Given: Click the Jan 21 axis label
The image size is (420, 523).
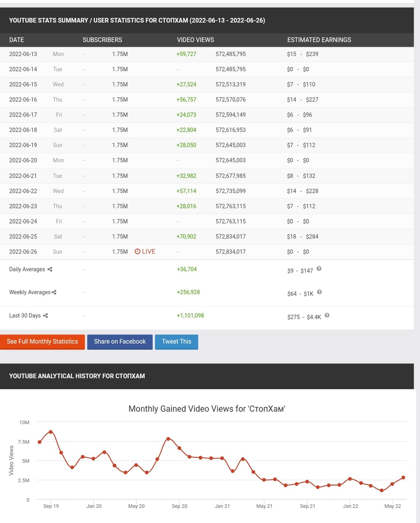Looking at the screenshot, I should (x=222, y=506).
